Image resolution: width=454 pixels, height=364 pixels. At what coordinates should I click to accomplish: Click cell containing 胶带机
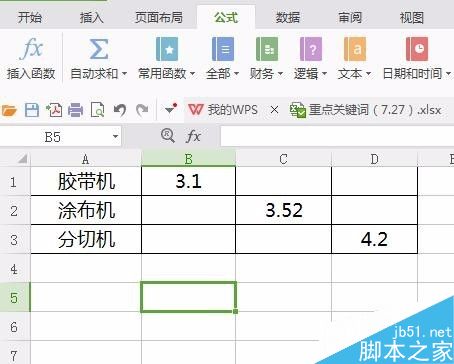(86, 181)
